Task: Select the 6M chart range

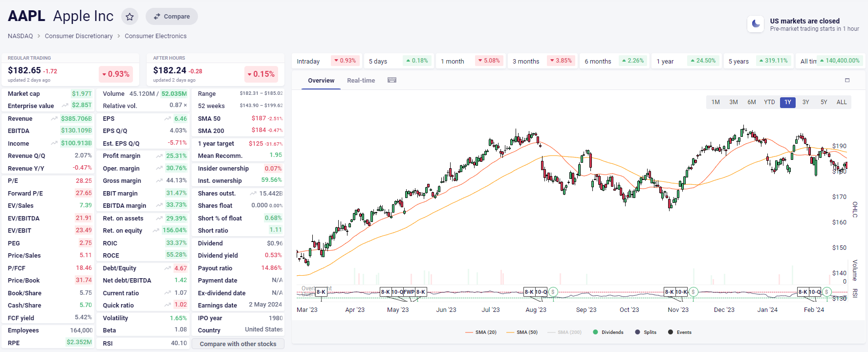Action: [x=752, y=102]
